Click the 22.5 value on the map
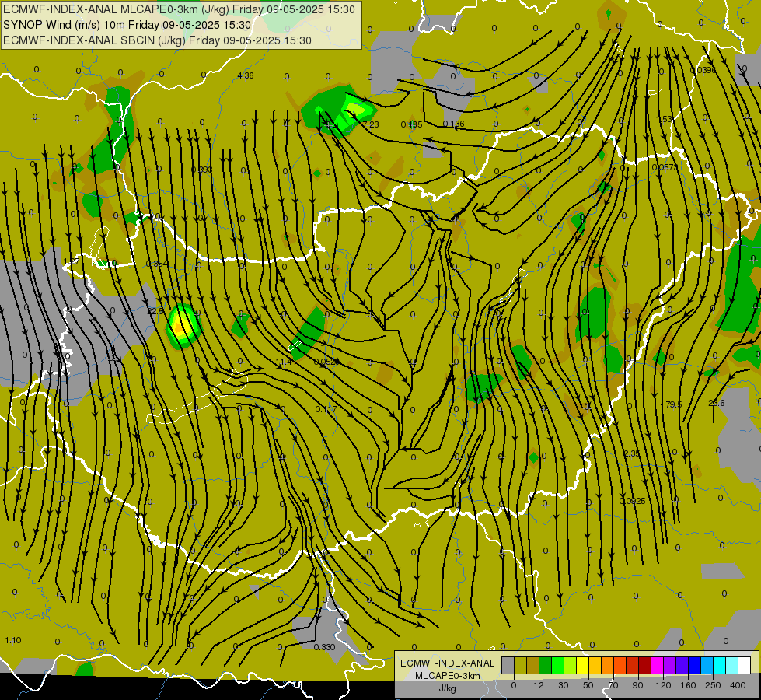The height and width of the screenshot is (700, 761). [x=155, y=311]
